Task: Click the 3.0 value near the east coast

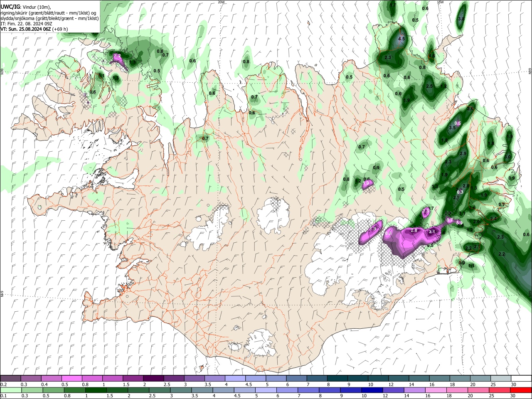Action: click(x=507, y=157)
